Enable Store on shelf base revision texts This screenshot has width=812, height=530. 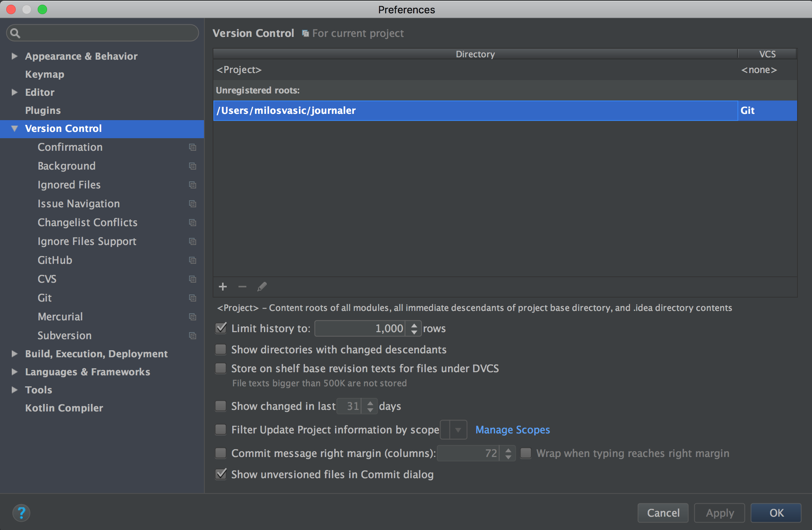[x=221, y=368]
